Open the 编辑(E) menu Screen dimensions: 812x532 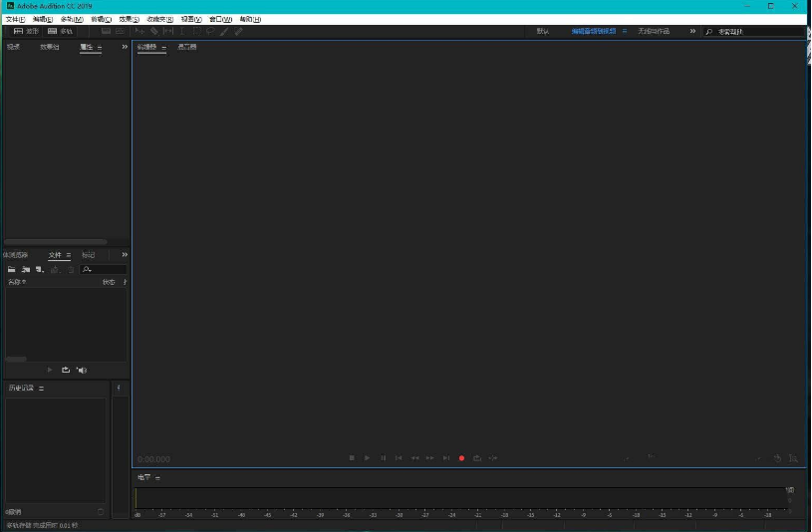43,19
